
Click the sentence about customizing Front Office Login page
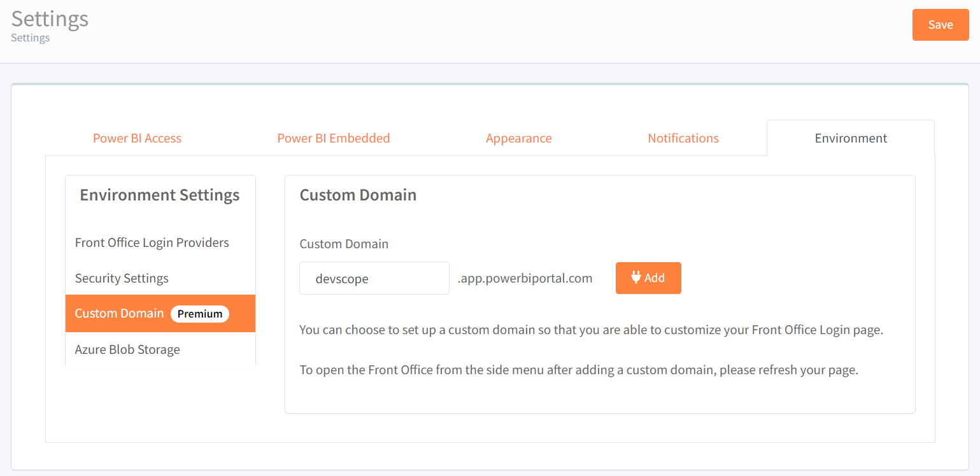[x=592, y=331]
